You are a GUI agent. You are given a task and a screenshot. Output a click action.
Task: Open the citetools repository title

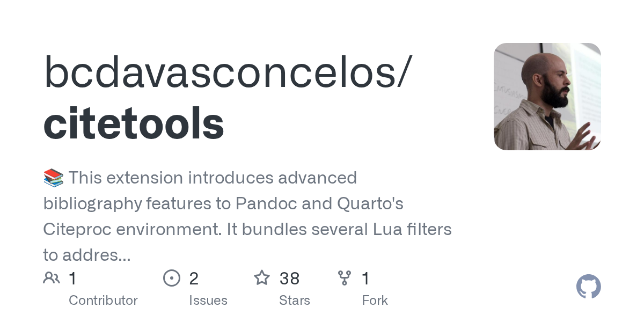[134, 123]
